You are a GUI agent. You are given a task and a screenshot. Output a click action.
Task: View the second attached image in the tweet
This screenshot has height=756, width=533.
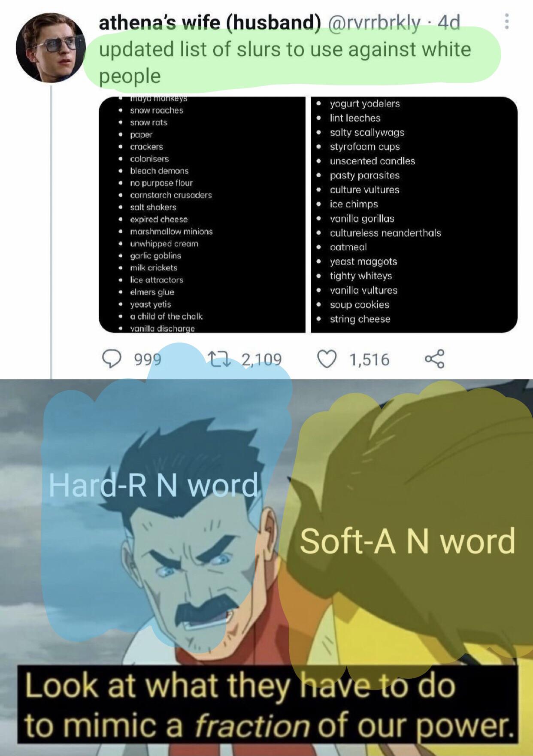click(x=414, y=215)
